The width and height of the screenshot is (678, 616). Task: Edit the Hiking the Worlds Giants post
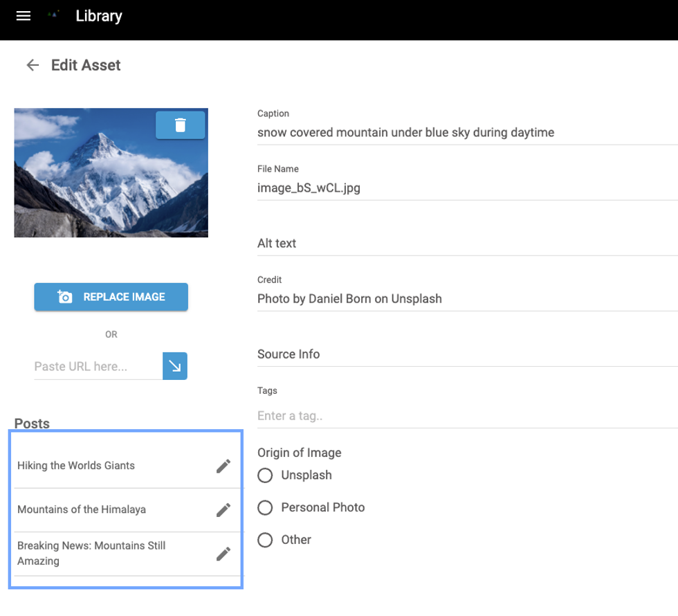click(x=223, y=466)
